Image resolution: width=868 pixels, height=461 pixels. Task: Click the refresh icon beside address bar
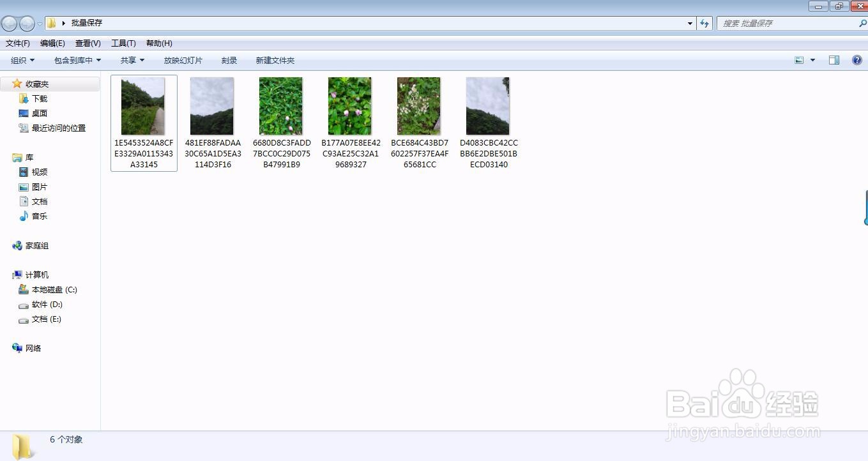(704, 23)
